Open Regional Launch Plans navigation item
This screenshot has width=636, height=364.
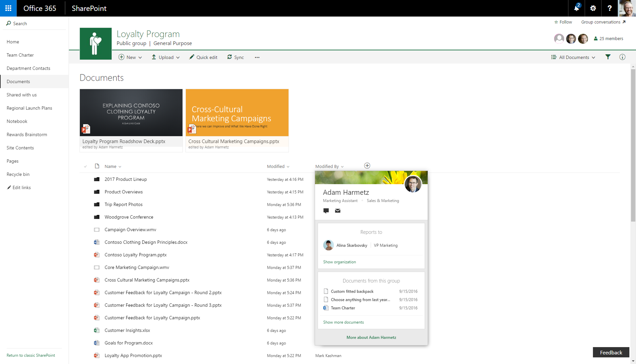click(29, 108)
